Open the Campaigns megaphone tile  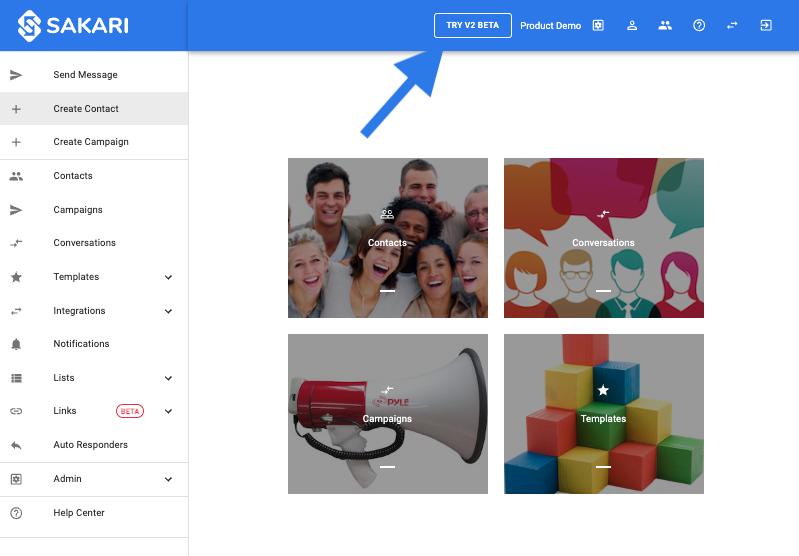coord(388,414)
